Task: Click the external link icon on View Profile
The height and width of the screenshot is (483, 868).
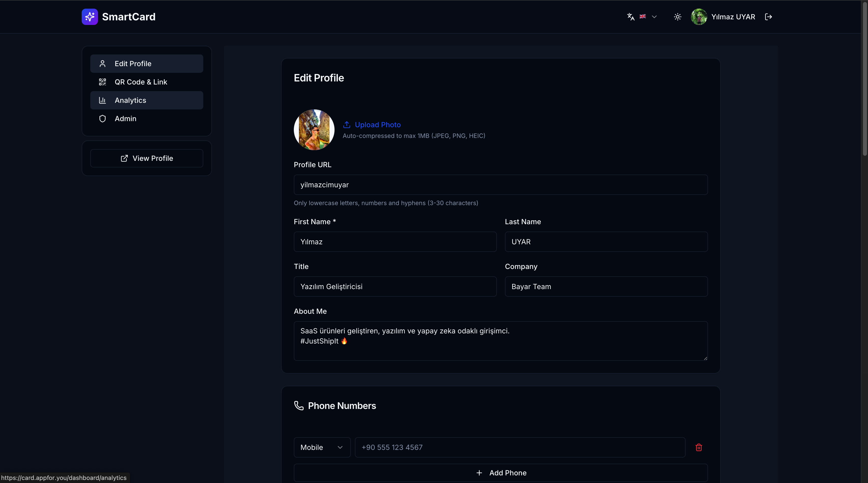Action: tap(124, 159)
